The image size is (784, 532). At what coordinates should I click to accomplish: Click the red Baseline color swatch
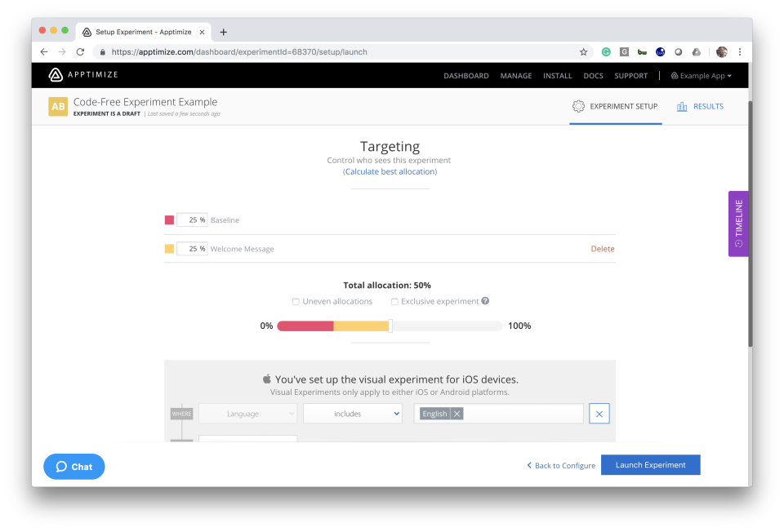[170, 219]
